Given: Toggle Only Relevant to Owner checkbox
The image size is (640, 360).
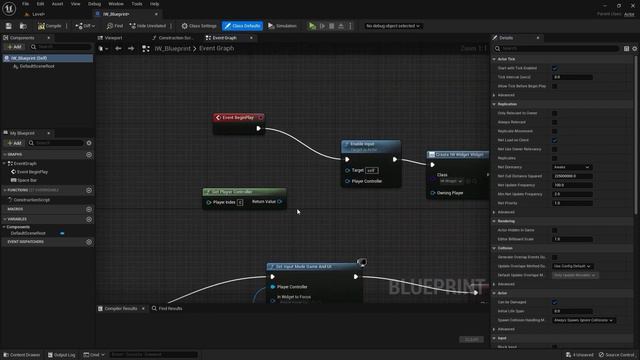Looking at the screenshot, I should tap(554, 113).
